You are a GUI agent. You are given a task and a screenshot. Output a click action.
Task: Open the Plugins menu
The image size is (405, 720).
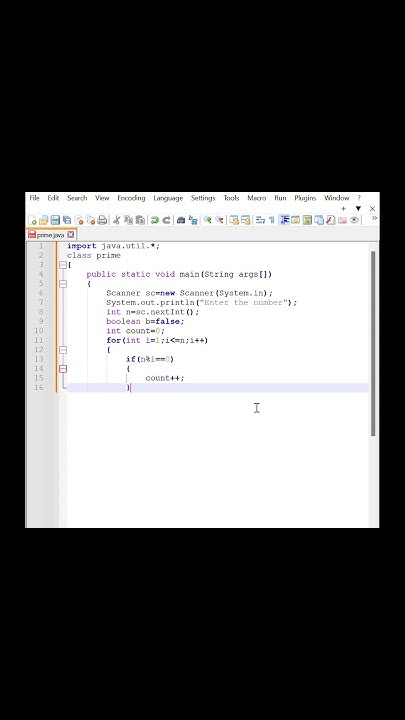click(x=305, y=198)
